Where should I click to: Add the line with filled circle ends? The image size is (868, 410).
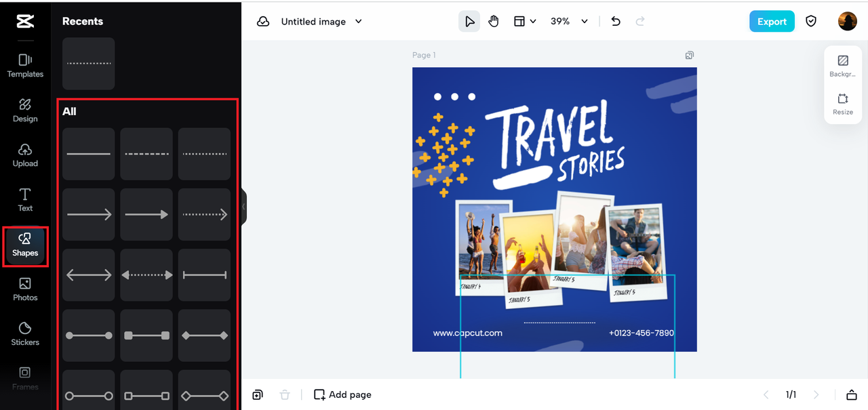tap(88, 335)
